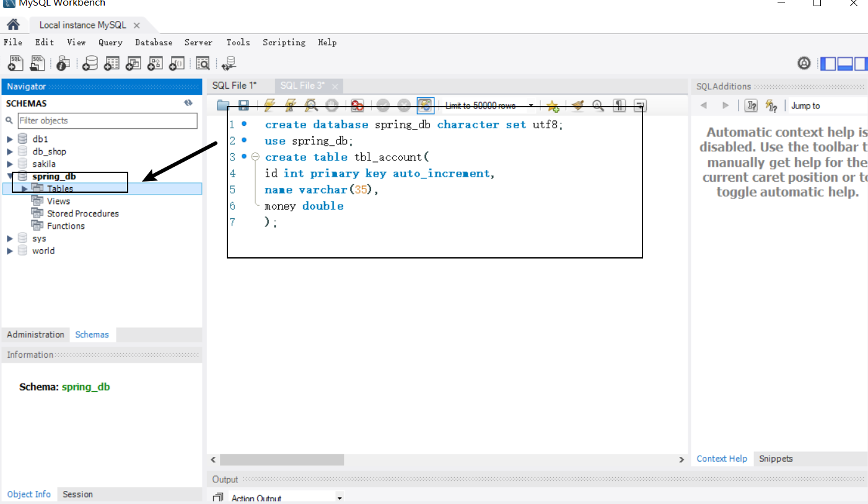This screenshot has height=504, width=868.
Task: Create a new table icon
Action: click(112, 63)
